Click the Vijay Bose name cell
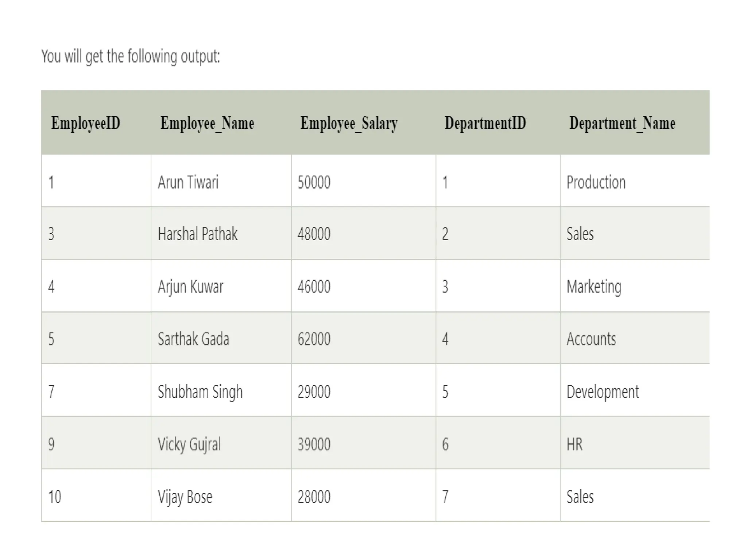This screenshot has width=747, height=560. pyautogui.click(x=185, y=497)
